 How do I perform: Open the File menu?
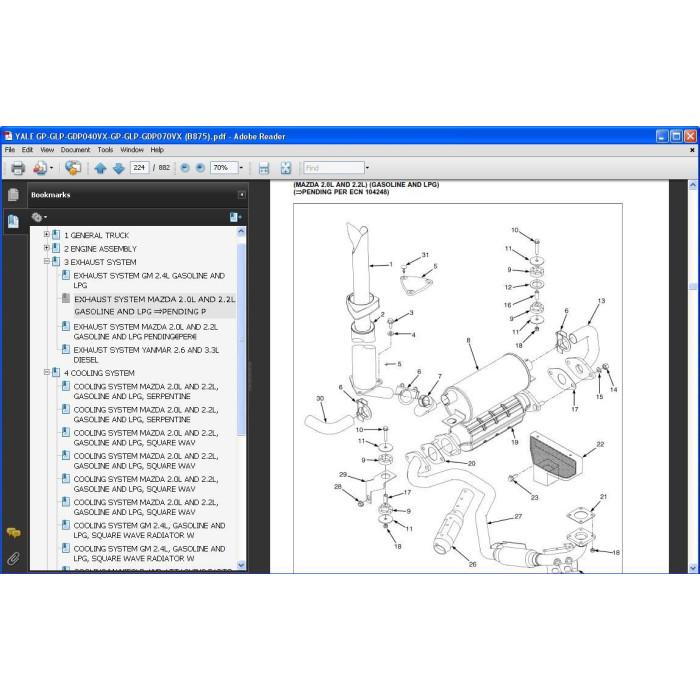tap(9, 150)
